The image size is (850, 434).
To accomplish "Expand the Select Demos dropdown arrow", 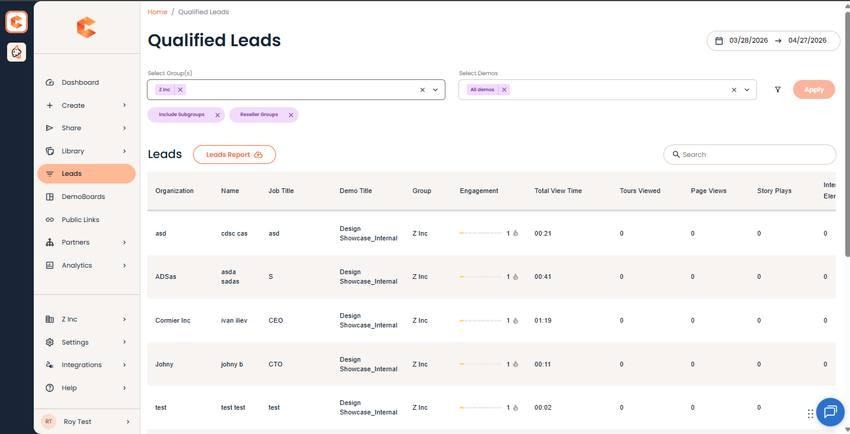I will tap(746, 90).
